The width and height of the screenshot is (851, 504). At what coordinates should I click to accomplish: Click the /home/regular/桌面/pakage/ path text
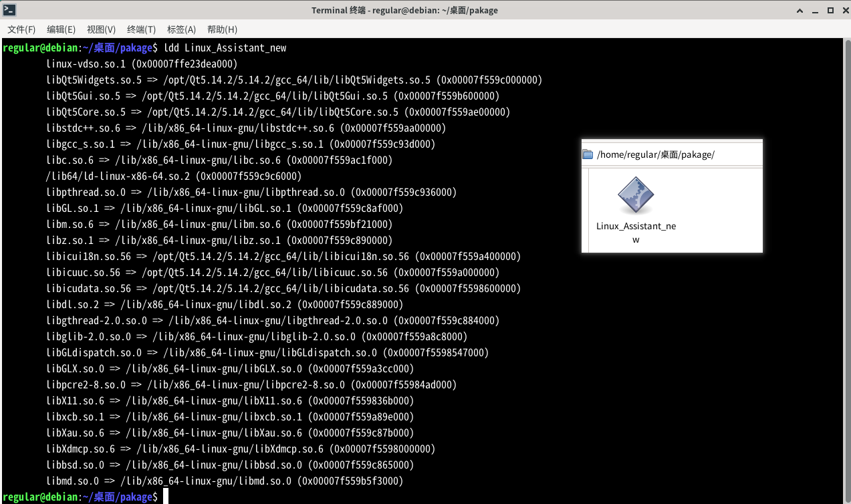tap(655, 154)
